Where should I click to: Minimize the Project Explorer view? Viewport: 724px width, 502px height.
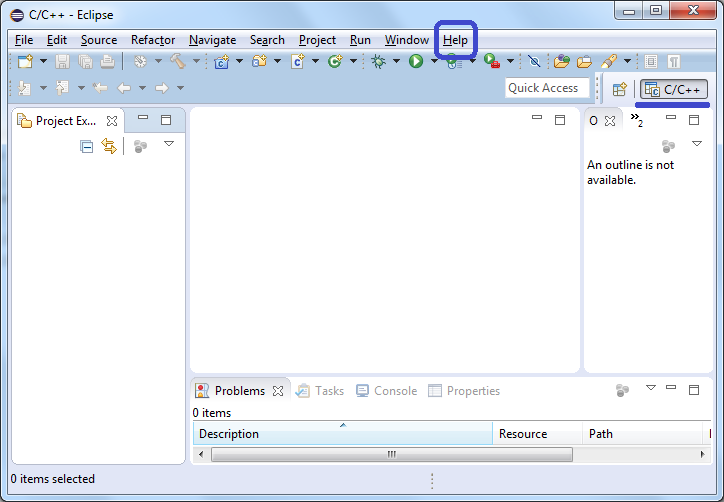(x=143, y=118)
